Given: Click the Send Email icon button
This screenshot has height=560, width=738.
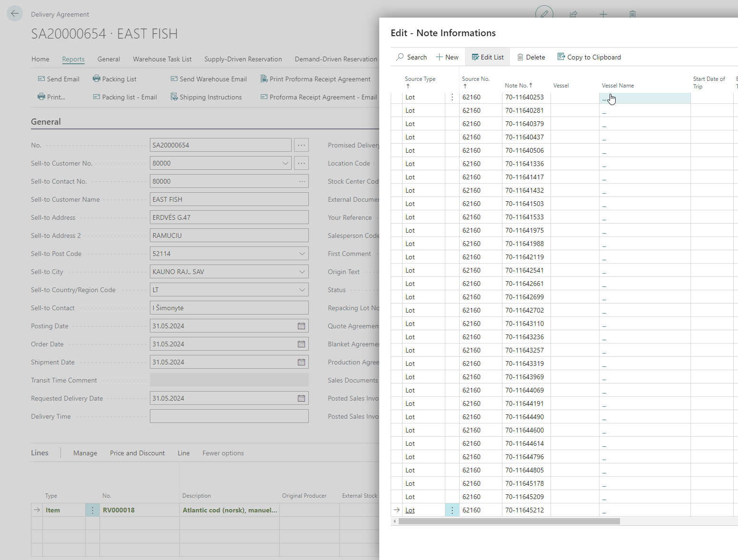Looking at the screenshot, I should coord(41,79).
